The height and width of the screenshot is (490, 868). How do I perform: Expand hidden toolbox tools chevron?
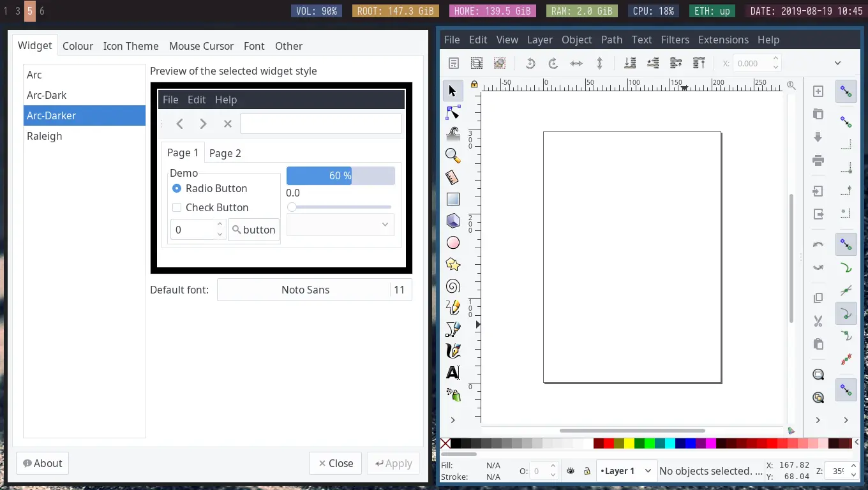[x=453, y=420]
